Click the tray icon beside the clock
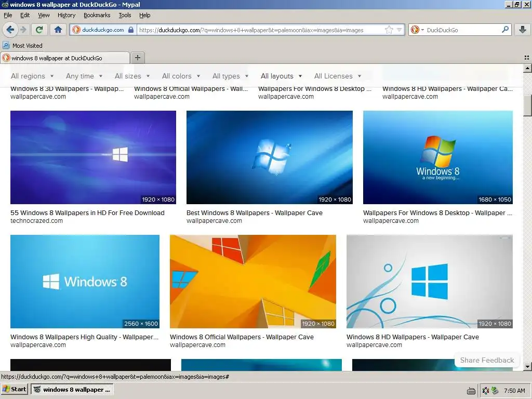The image size is (532, 399). point(495,391)
